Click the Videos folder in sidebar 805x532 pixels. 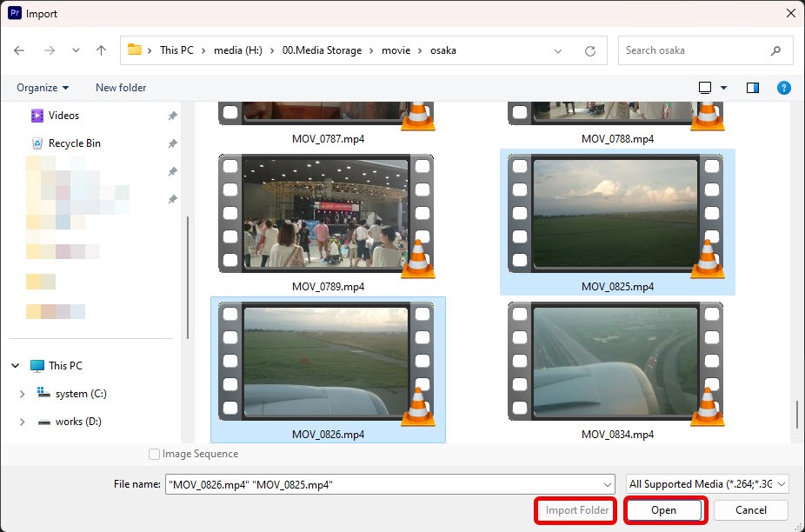pyautogui.click(x=63, y=116)
